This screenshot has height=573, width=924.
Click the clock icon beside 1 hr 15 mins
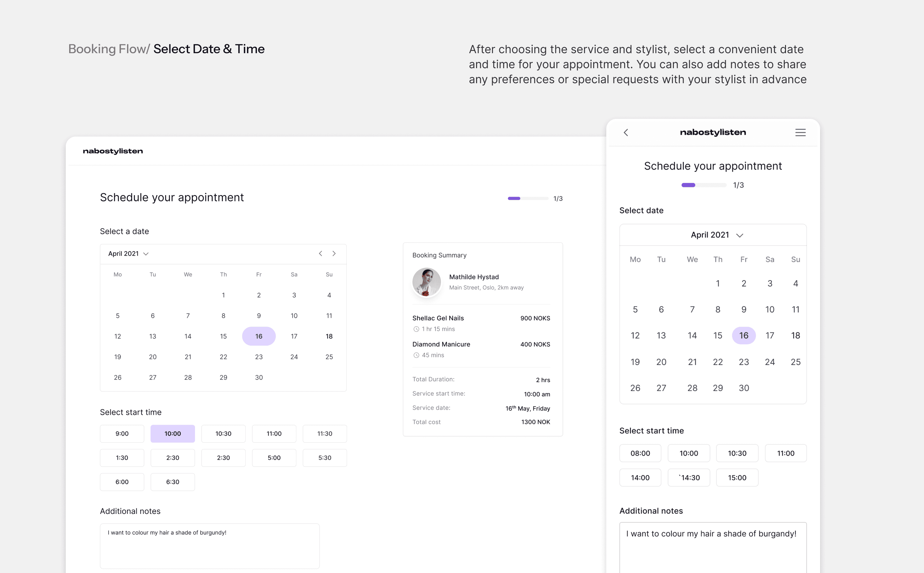tap(416, 329)
